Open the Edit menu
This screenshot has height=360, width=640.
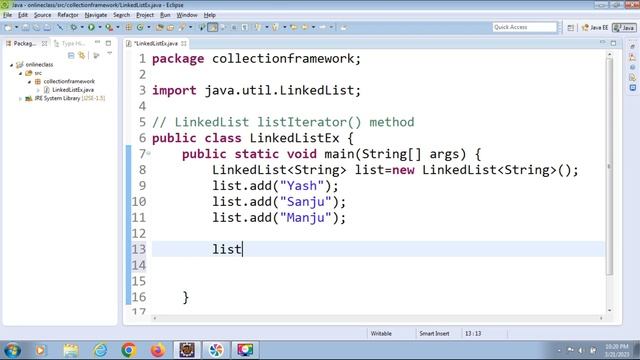click(x=23, y=15)
